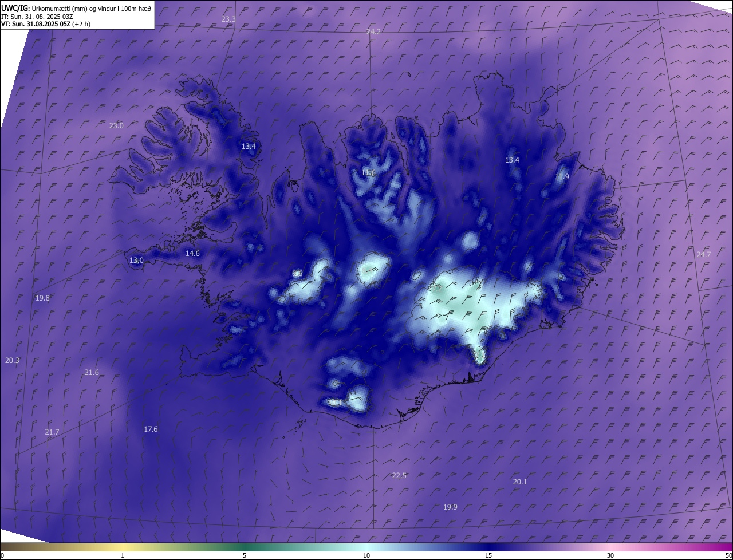The width and height of the screenshot is (733, 560).
Task: Click the '50' tick on the colour scale
Action: 728,555
